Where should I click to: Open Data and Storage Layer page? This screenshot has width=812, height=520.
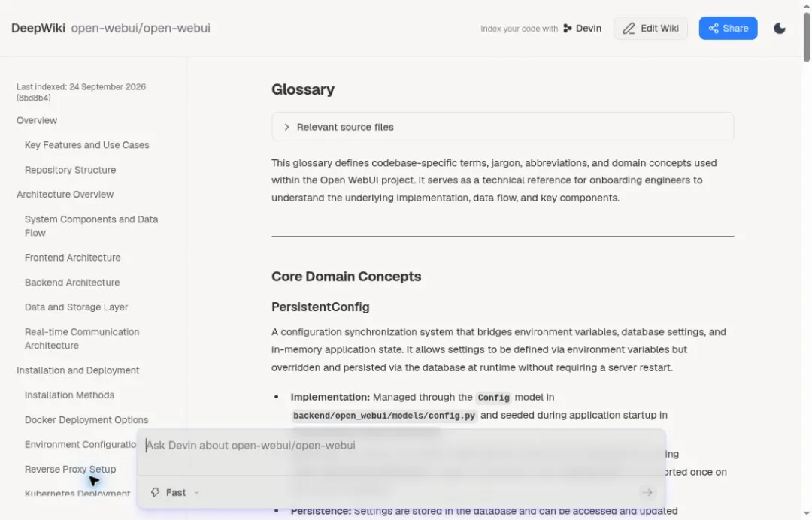coord(76,307)
